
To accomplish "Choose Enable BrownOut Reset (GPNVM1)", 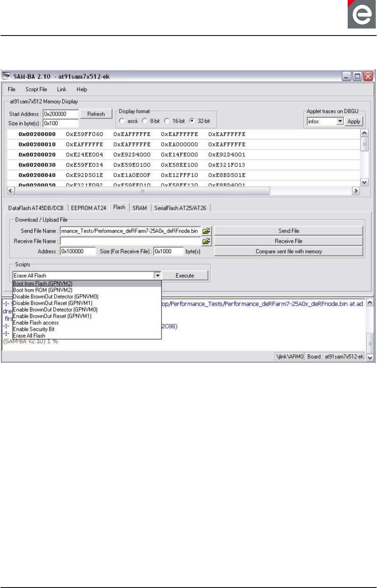I will (x=87, y=316).
